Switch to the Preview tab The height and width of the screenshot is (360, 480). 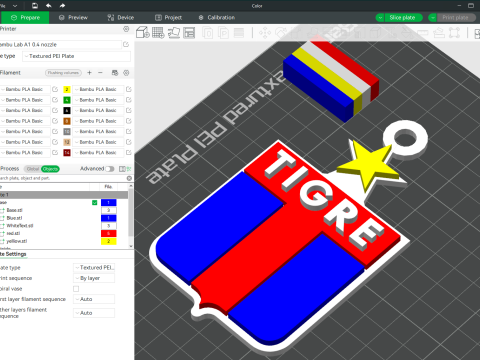[x=73, y=18]
